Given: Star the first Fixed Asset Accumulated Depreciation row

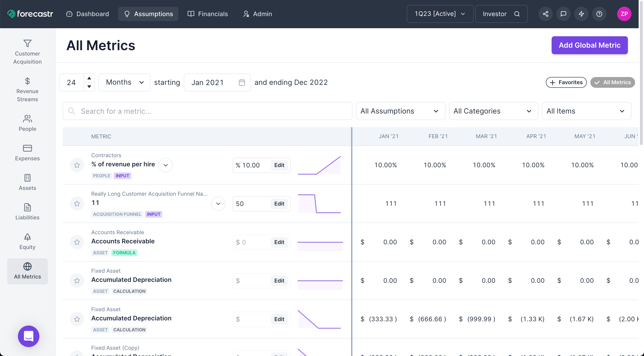Looking at the screenshot, I should (77, 281).
